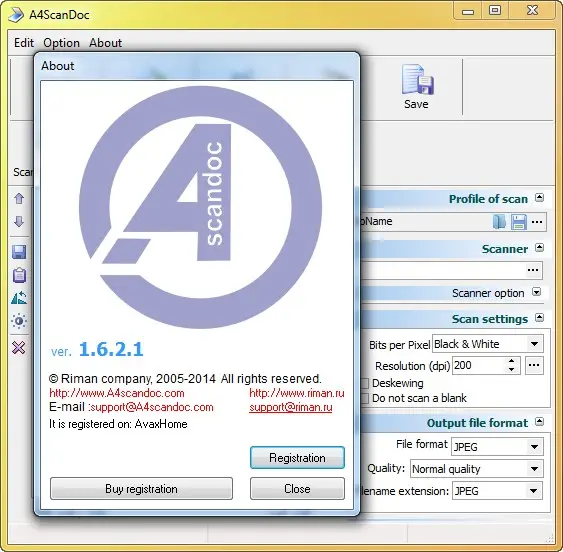Screen dimensions: 563x552
Task: Move page up with up arrow icon
Action: pos(19,199)
